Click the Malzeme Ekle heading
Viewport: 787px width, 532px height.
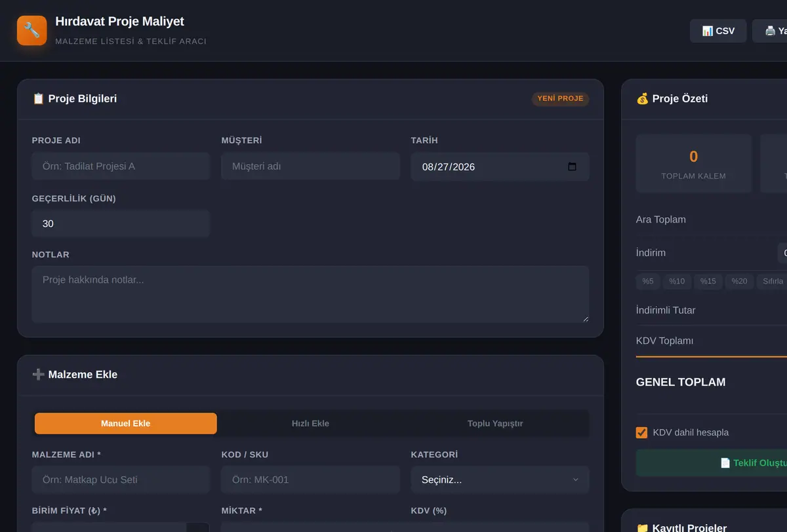click(75, 375)
